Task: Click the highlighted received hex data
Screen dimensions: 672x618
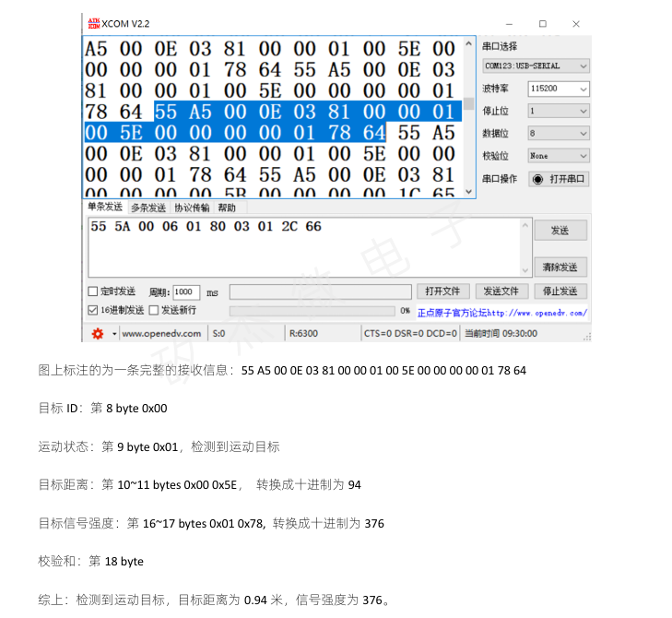Action: point(274,123)
